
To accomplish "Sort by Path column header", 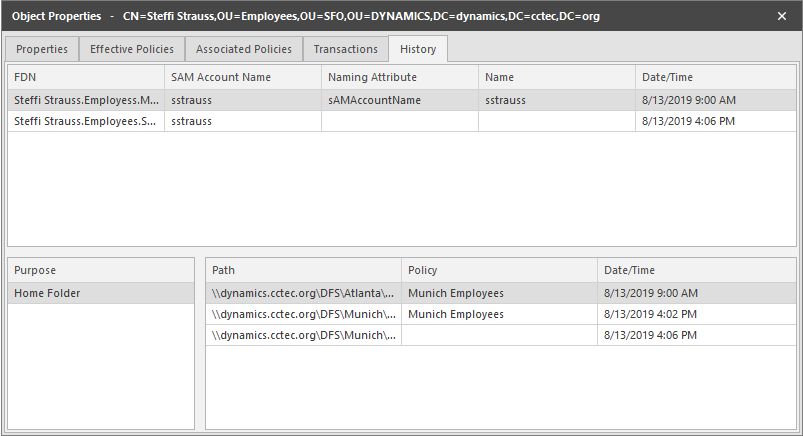I will tap(303, 270).
